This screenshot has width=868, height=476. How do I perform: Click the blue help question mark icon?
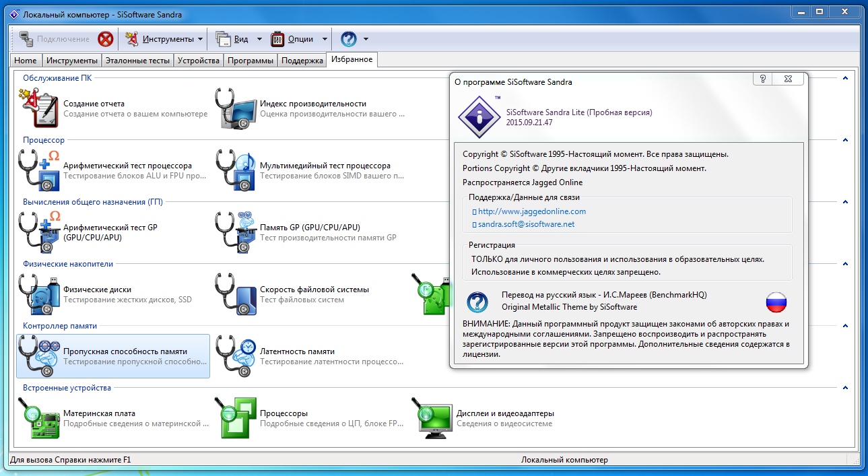point(349,39)
